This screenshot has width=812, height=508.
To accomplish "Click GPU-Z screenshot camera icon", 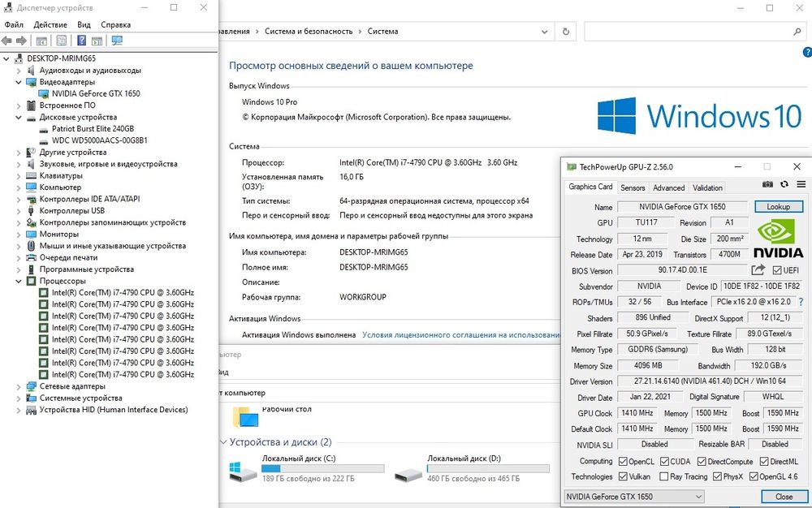I will pyautogui.click(x=767, y=184).
